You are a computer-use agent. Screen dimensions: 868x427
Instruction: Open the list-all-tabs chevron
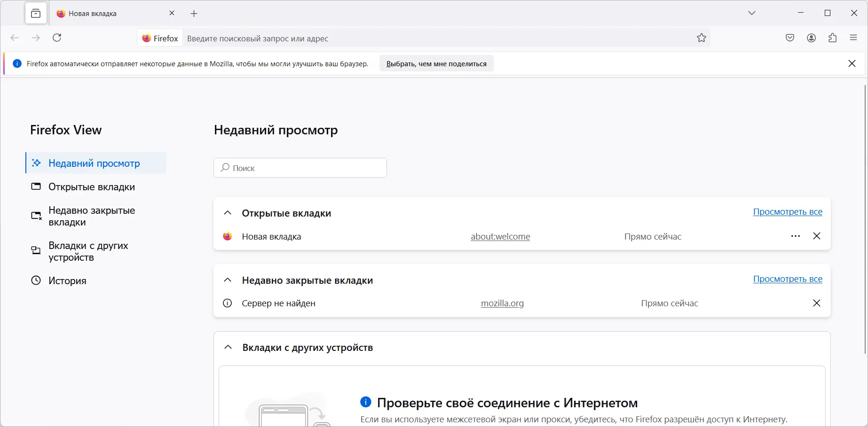point(751,13)
